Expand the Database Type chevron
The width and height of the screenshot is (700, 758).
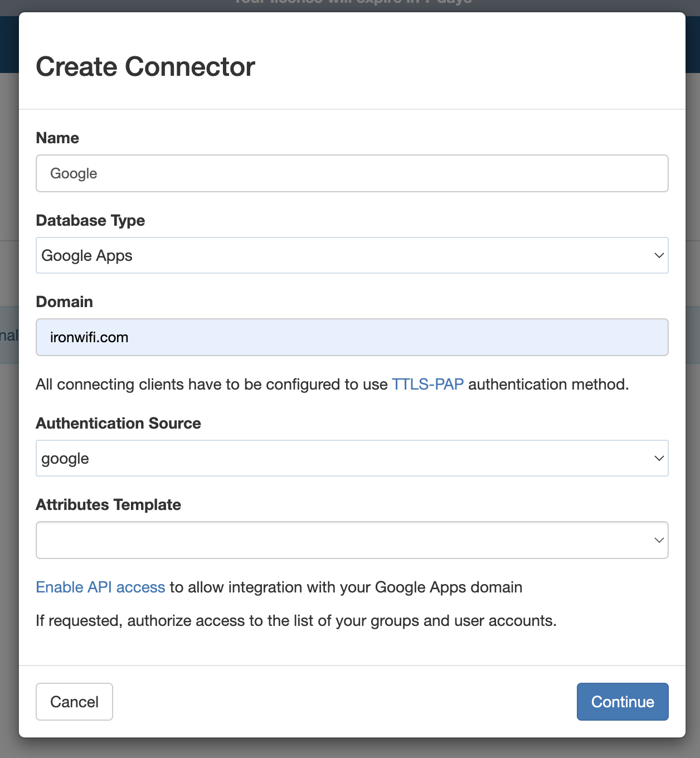point(659,255)
